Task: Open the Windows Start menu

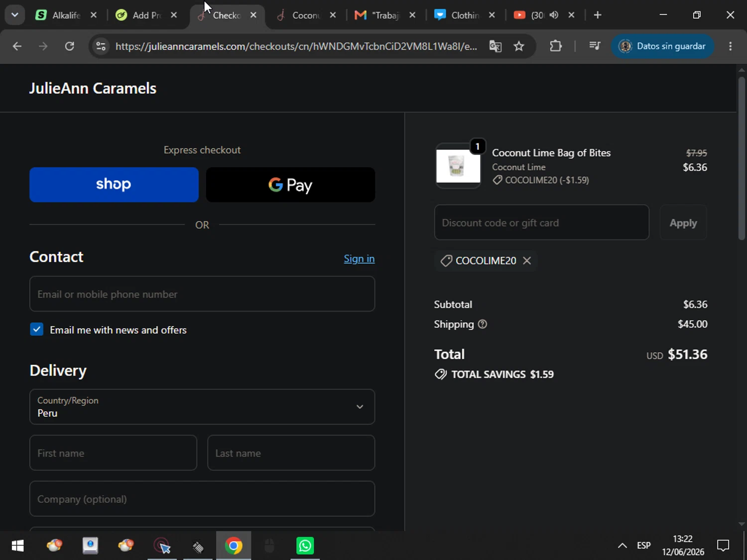Action: tap(17, 546)
